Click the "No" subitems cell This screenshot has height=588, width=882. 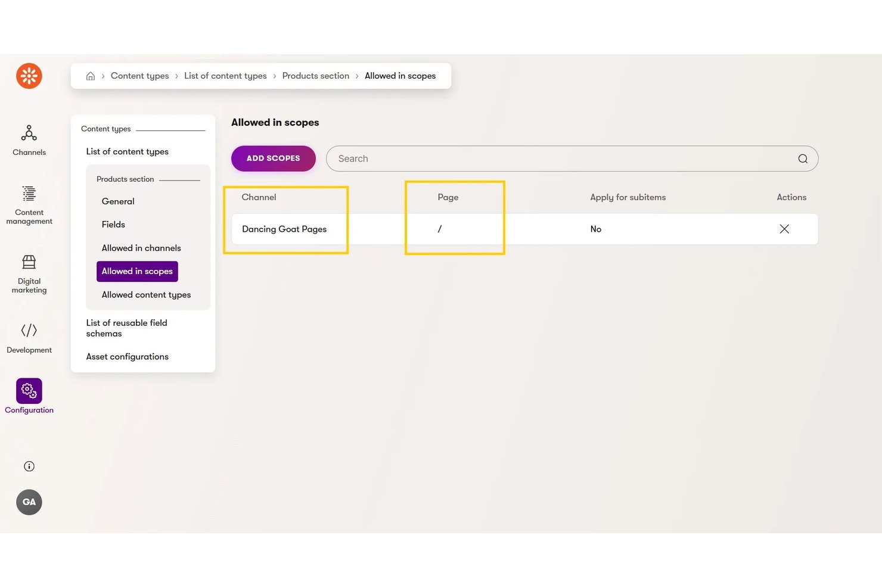tap(596, 229)
